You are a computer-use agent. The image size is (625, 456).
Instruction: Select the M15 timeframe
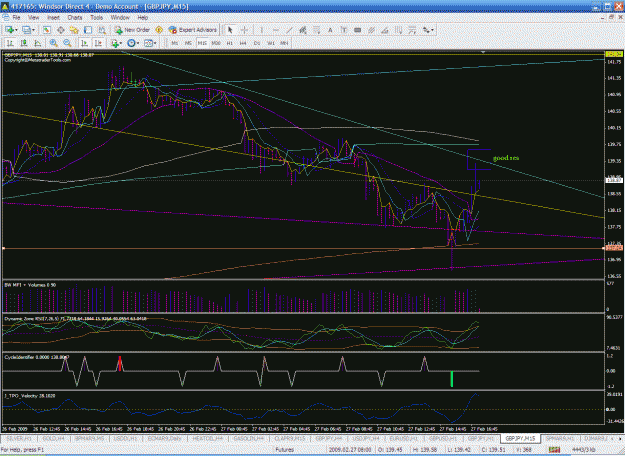coord(202,43)
